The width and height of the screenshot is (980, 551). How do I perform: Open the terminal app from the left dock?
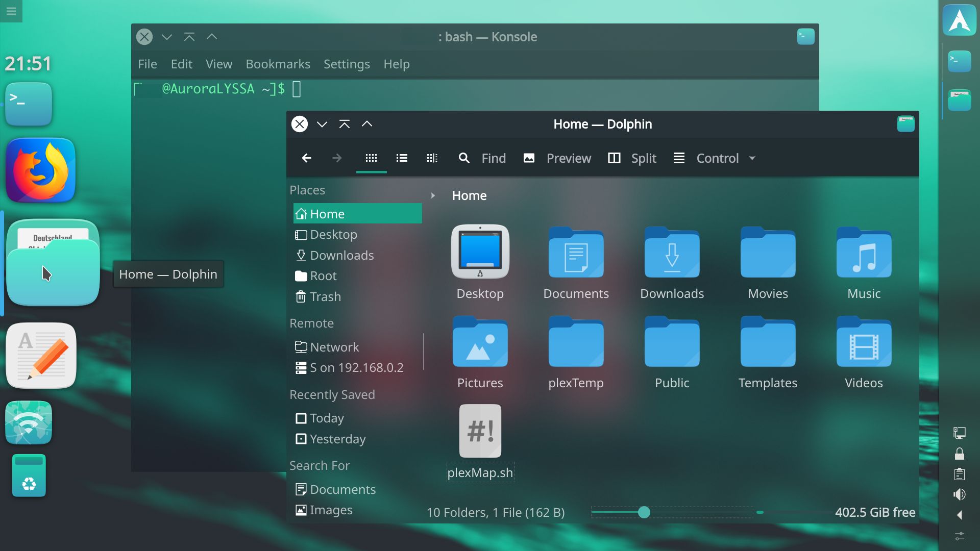[x=29, y=104]
